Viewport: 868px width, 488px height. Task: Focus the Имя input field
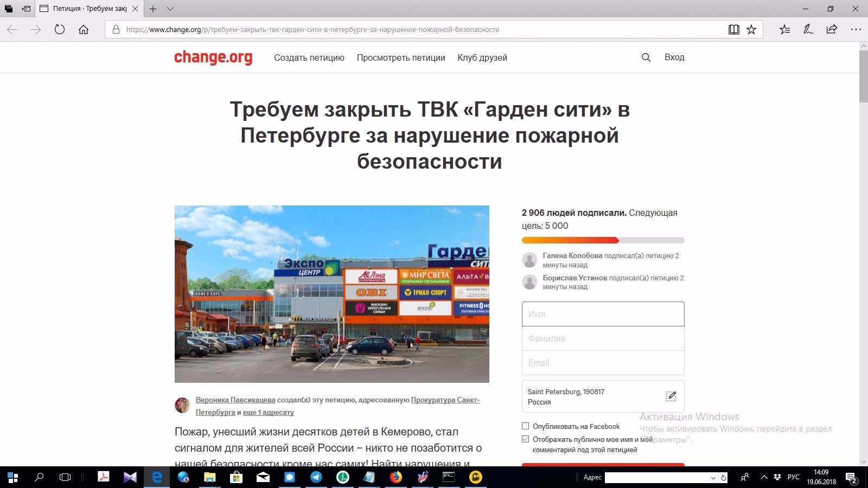tap(603, 314)
